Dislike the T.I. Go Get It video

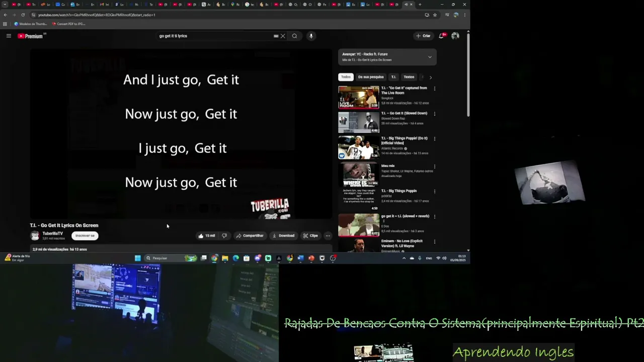tap(224, 235)
